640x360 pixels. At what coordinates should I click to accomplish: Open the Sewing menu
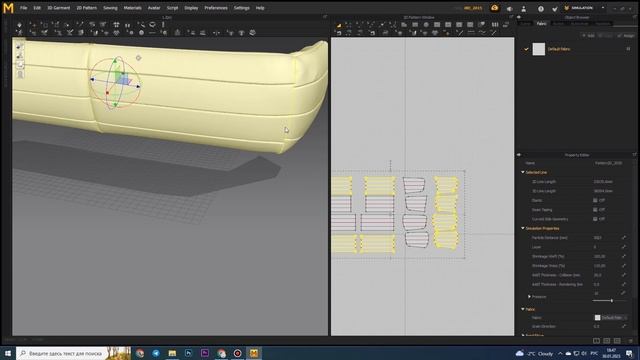coord(110,8)
